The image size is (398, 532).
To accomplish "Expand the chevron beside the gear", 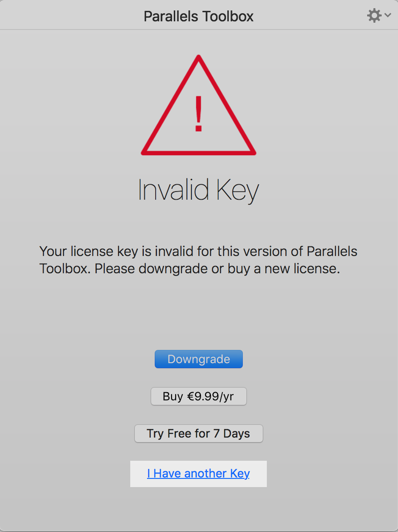I will pyautogui.click(x=388, y=15).
